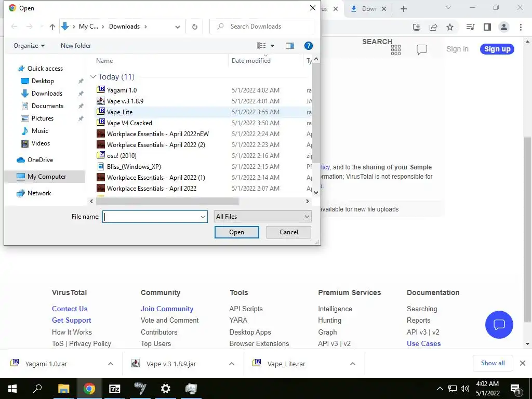Go to Downloads in navigation pane

click(x=47, y=94)
